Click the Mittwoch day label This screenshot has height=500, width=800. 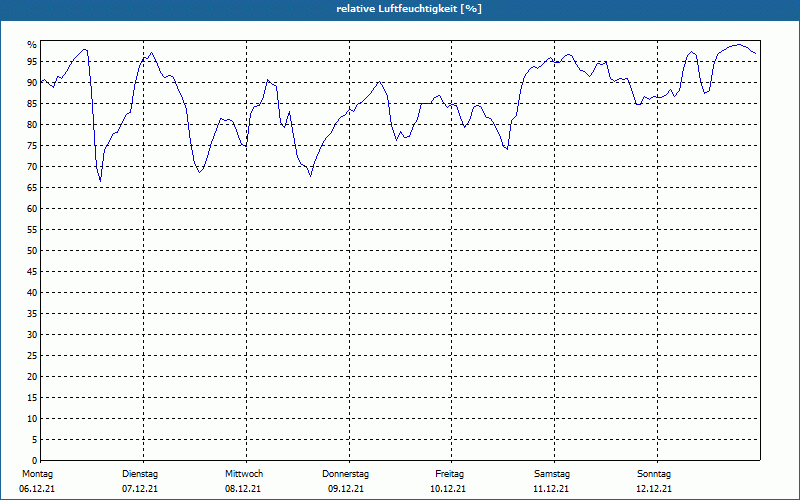tap(244, 474)
